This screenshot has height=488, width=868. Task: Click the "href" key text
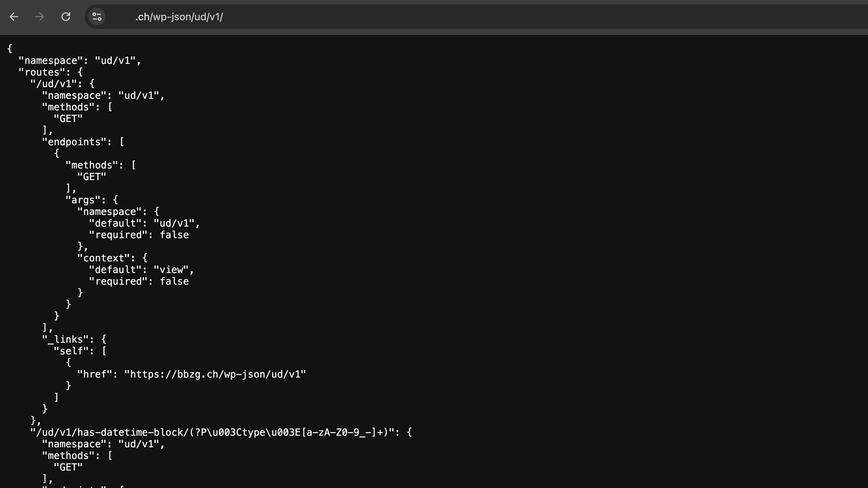pos(94,374)
